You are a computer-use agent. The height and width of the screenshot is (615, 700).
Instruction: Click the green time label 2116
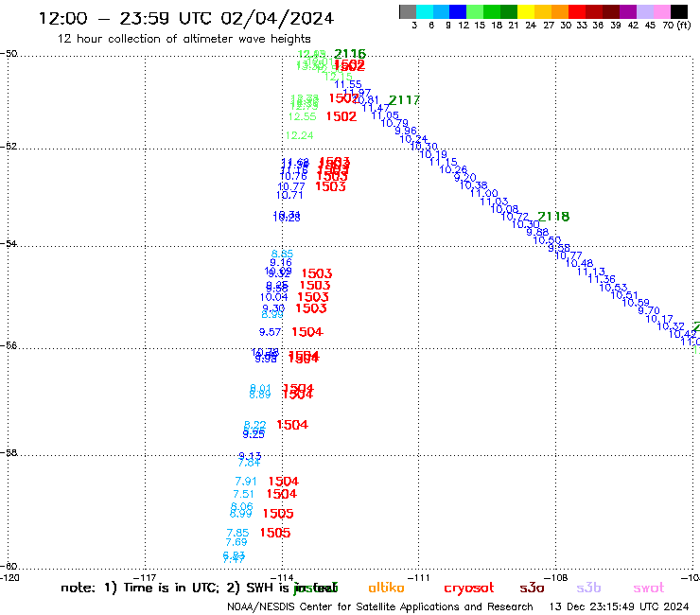pos(350,54)
